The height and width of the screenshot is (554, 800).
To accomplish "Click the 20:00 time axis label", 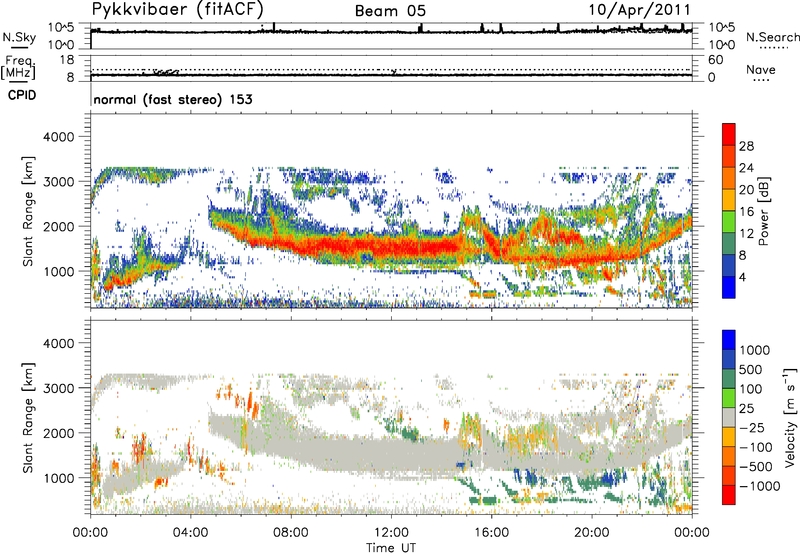I will (x=592, y=533).
